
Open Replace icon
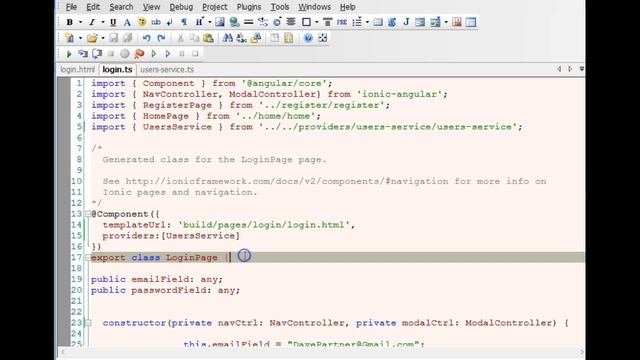[x=242, y=38]
